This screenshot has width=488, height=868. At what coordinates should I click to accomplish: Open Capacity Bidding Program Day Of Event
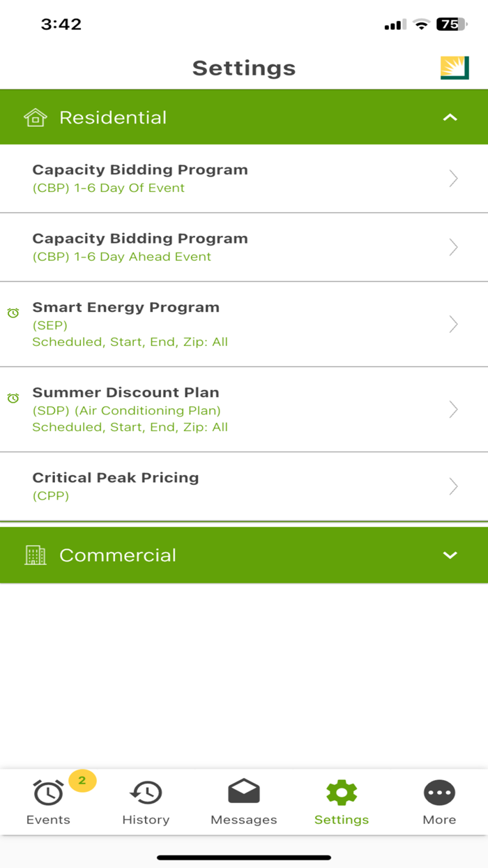[x=244, y=178]
